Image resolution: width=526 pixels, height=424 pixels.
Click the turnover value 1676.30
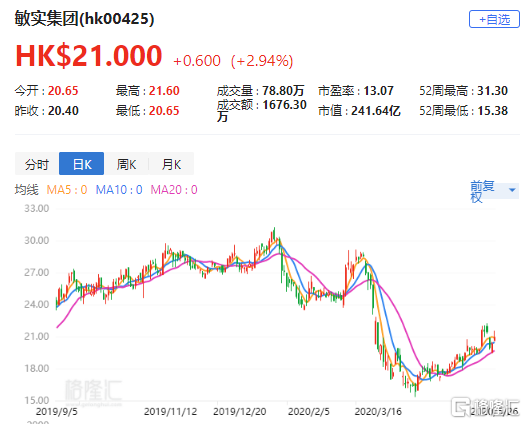(284, 105)
